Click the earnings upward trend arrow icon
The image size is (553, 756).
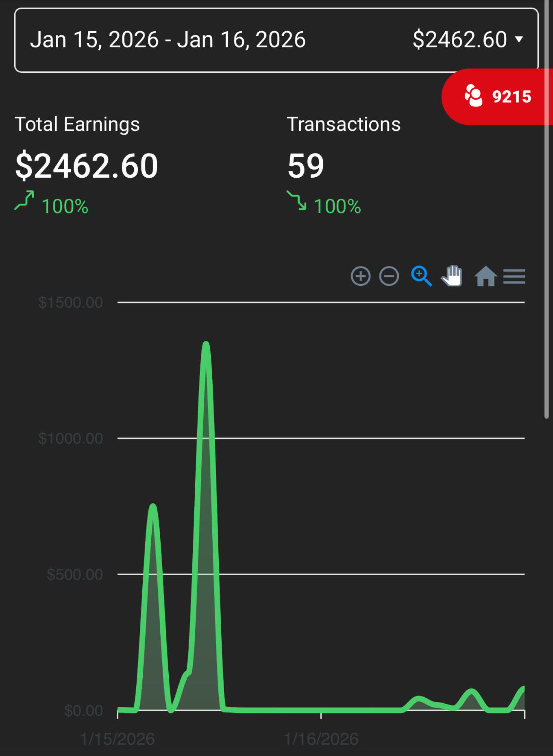click(x=25, y=200)
